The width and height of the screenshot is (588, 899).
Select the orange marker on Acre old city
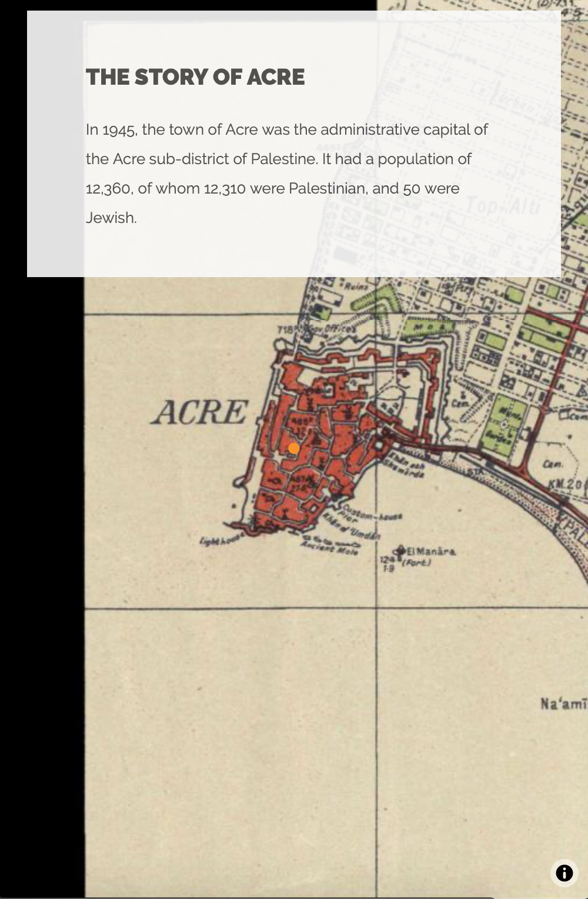[294, 448]
